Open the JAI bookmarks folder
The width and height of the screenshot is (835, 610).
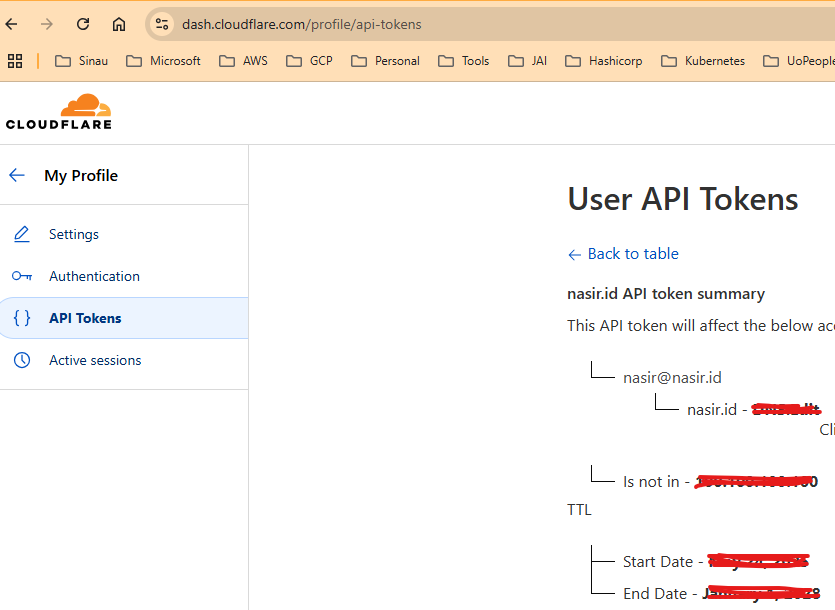click(x=527, y=61)
